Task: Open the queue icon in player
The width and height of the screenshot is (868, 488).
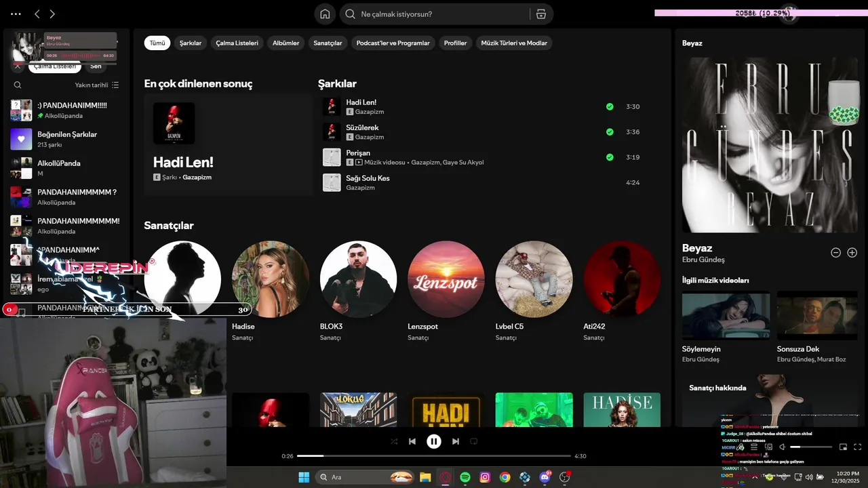Action: point(753,447)
